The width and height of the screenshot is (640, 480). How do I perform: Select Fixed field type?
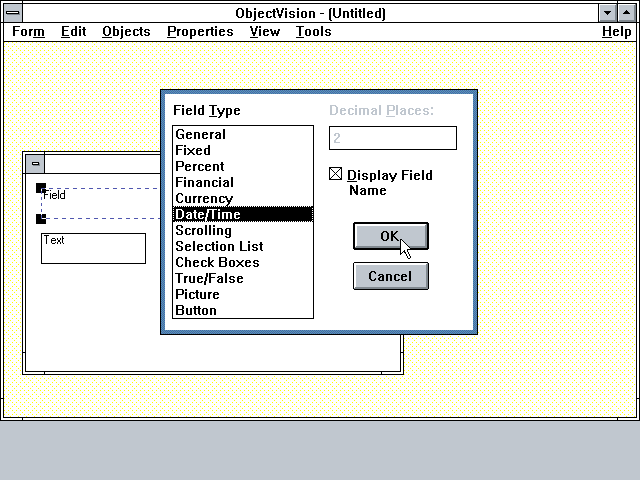[243, 150]
